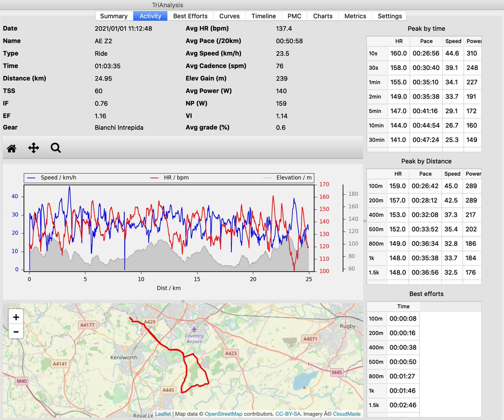
Task: Click the gear value Bianchi Intrepida
Action: (x=119, y=127)
